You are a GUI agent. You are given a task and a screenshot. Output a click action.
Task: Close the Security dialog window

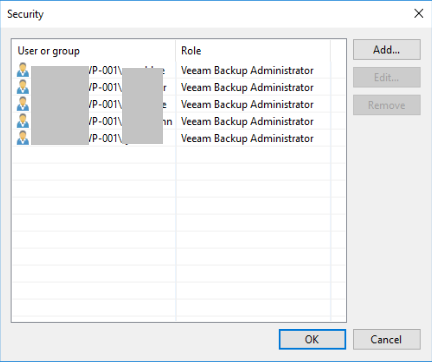coord(419,13)
